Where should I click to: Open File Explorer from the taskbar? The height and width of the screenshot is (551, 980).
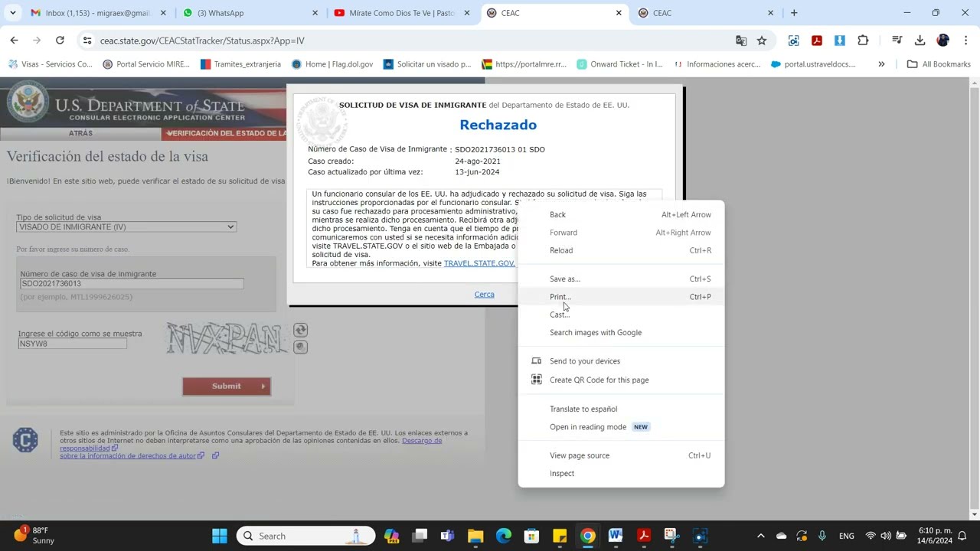click(x=475, y=536)
